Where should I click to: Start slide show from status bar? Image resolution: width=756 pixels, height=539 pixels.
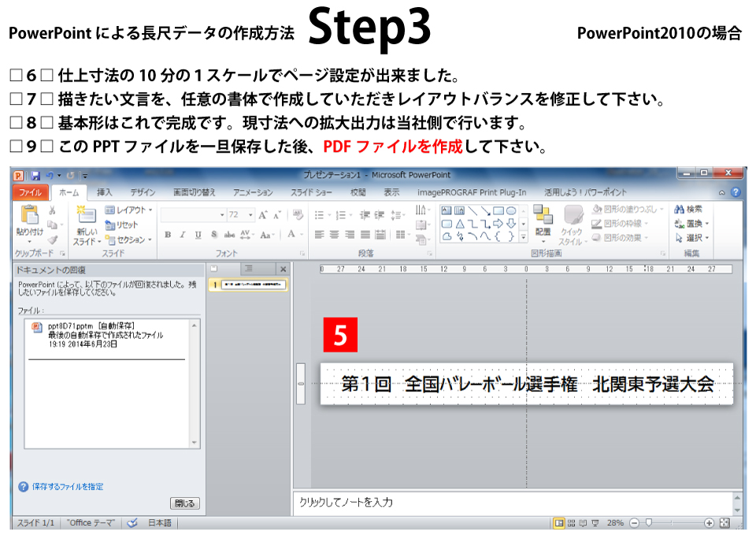(595, 522)
